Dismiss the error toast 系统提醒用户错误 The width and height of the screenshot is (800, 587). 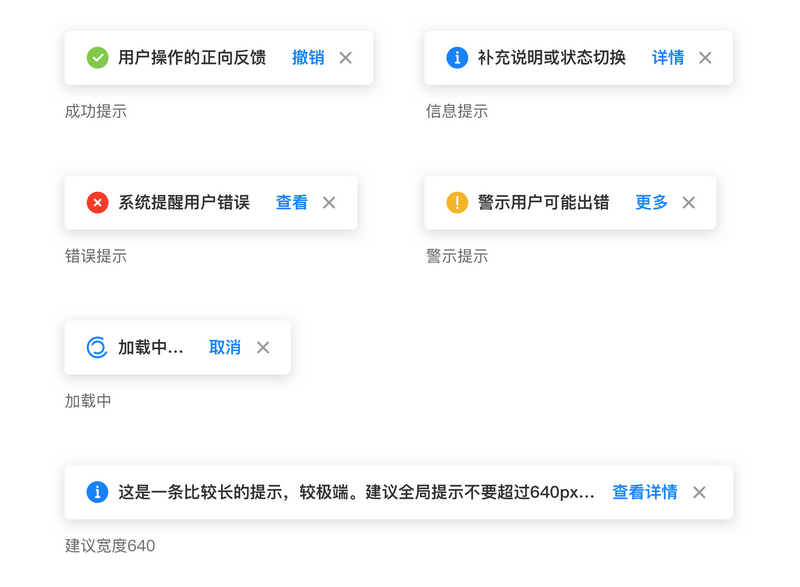(x=329, y=203)
